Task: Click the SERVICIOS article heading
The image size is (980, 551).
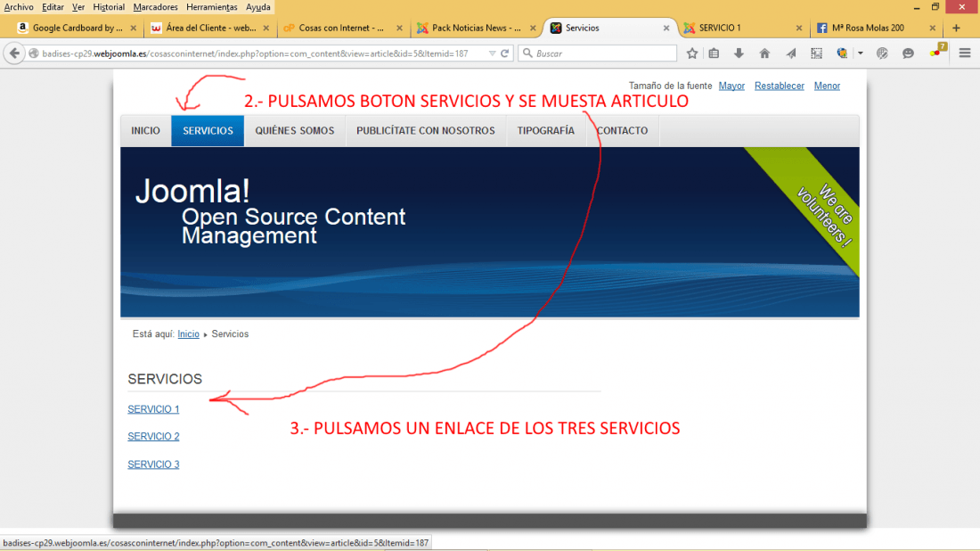Action: (x=165, y=379)
